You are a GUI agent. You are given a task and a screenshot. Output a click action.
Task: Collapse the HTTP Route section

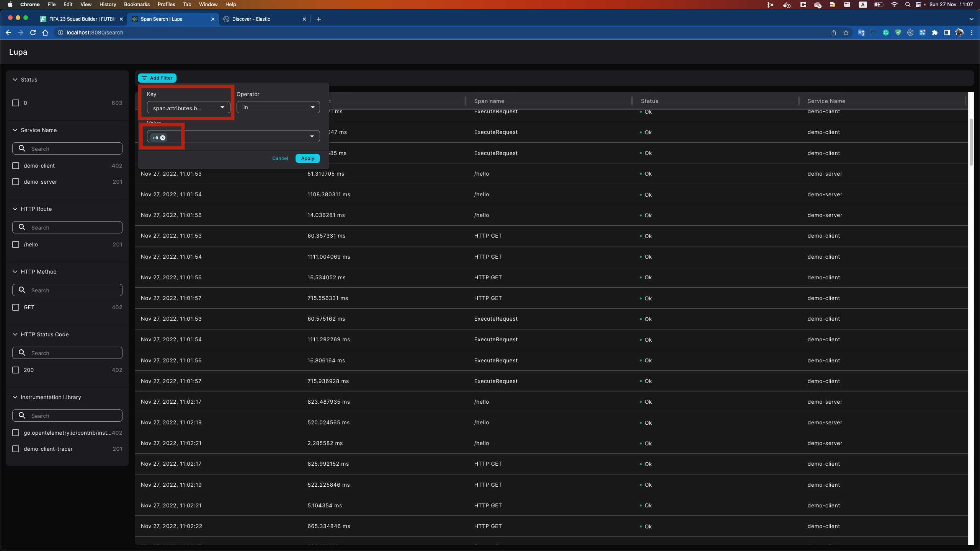coord(15,209)
